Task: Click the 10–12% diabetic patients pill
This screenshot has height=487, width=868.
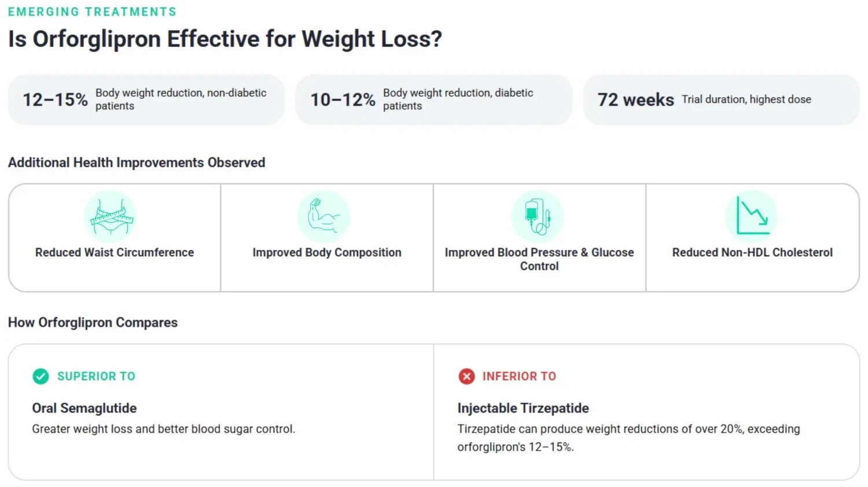Action: coord(434,99)
